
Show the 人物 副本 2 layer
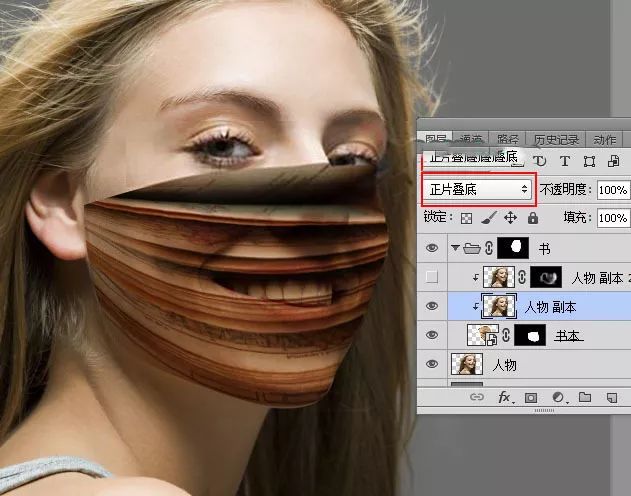(x=432, y=277)
